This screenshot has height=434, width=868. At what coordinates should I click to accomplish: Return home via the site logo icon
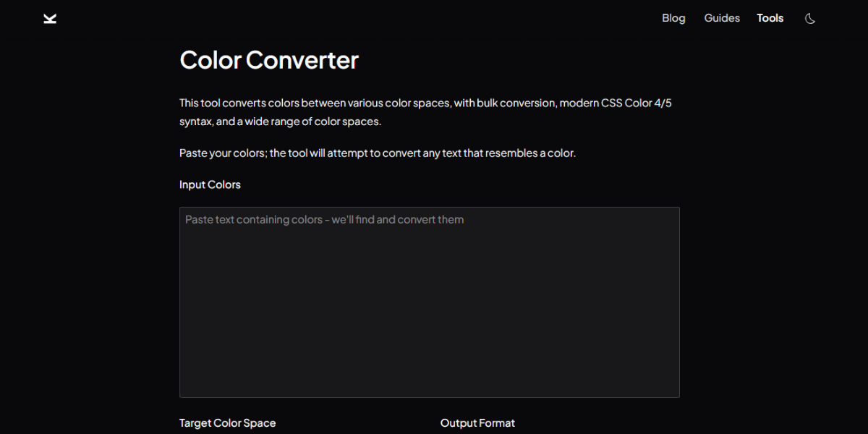pos(49,18)
